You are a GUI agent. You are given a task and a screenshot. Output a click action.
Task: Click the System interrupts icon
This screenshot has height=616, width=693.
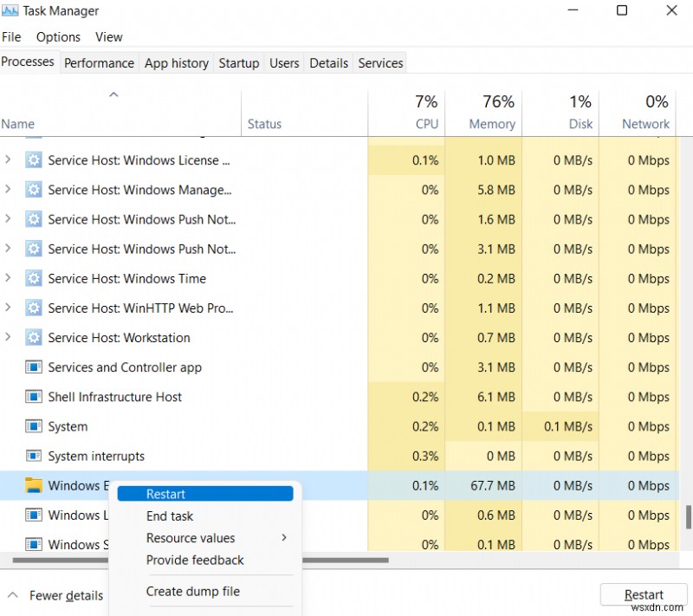[32, 456]
